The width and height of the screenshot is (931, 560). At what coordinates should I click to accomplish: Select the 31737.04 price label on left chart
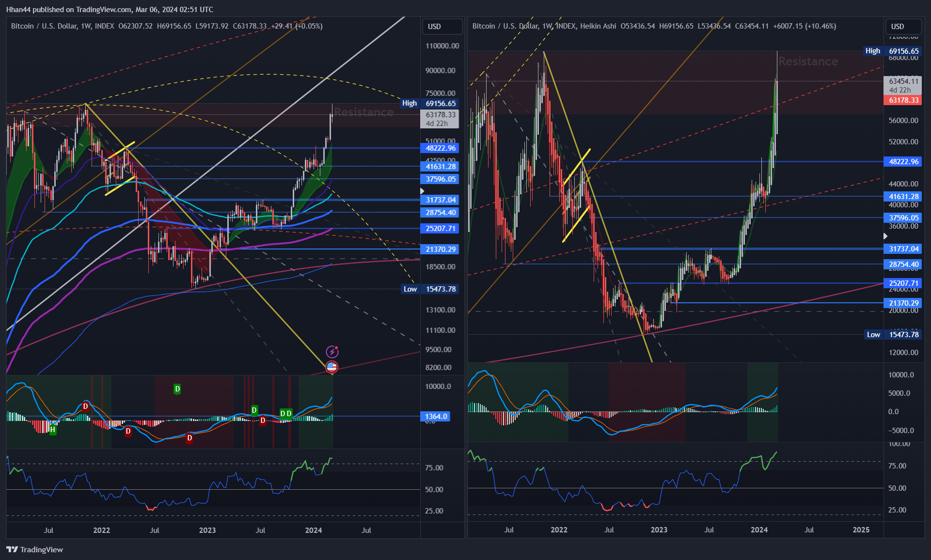(441, 200)
